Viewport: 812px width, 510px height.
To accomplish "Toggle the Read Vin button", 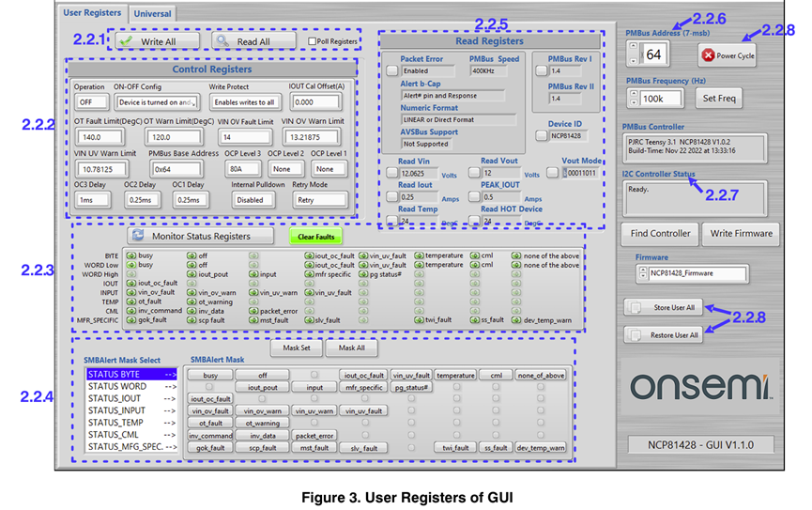I will (x=391, y=174).
